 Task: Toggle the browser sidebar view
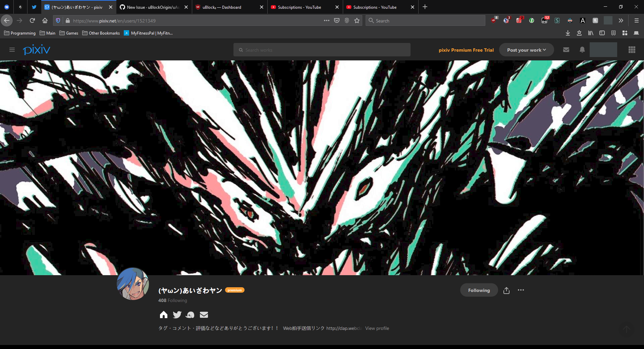[x=602, y=33]
